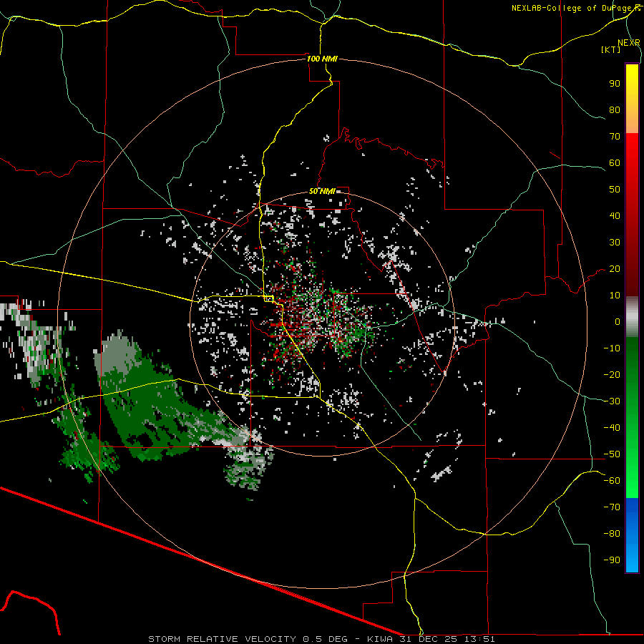Click the KT units label above the color scale
Image resolution: width=644 pixels, height=644 pixels.
(611, 49)
